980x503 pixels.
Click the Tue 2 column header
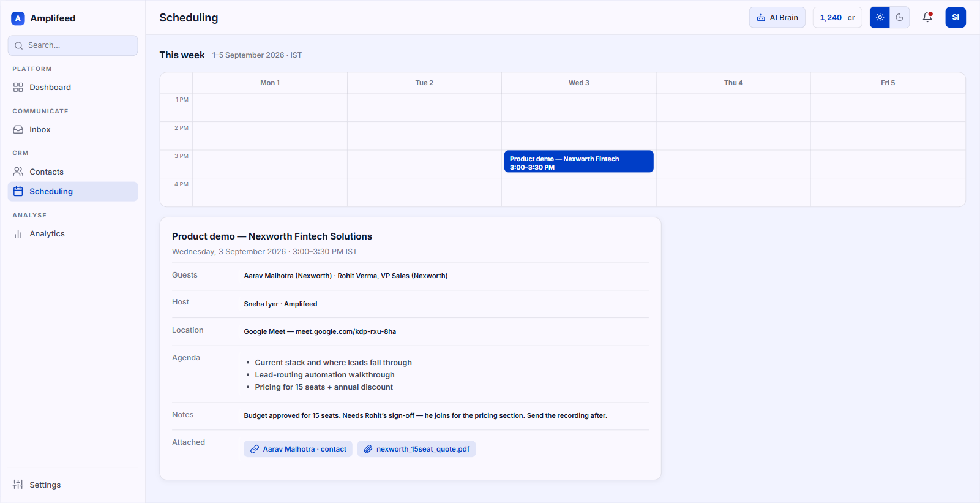(x=424, y=83)
